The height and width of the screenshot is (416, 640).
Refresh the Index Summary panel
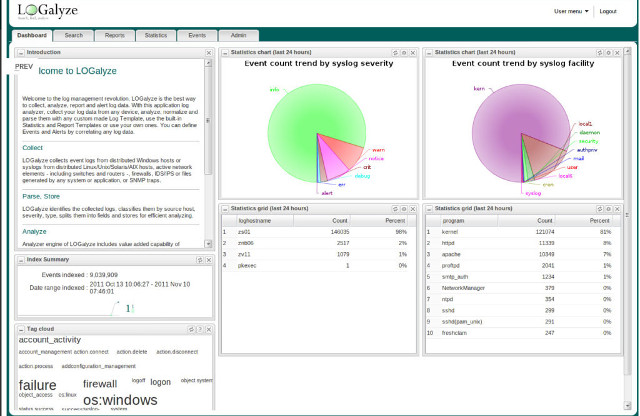click(x=199, y=259)
